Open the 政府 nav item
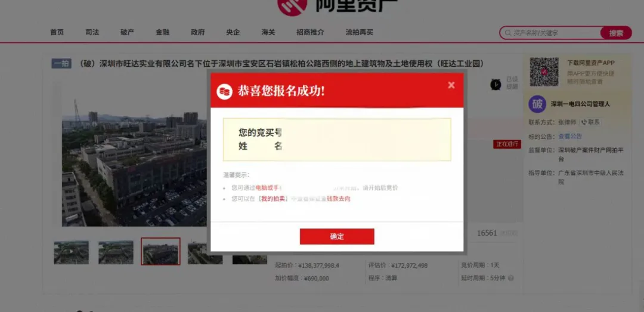The width and height of the screenshot is (644, 312). 198,32
